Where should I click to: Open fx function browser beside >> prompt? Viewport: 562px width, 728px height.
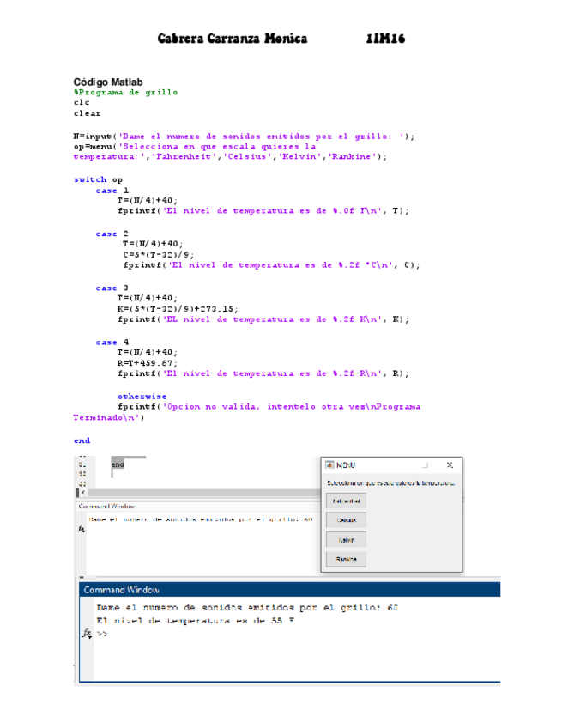coord(87,634)
